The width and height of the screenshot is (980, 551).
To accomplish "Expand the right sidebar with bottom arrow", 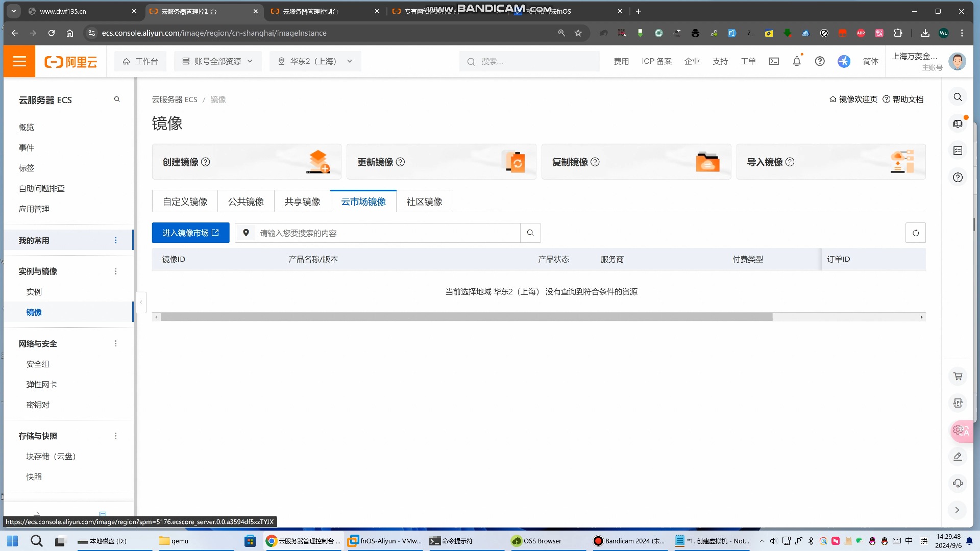I will [x=958, y=510].
